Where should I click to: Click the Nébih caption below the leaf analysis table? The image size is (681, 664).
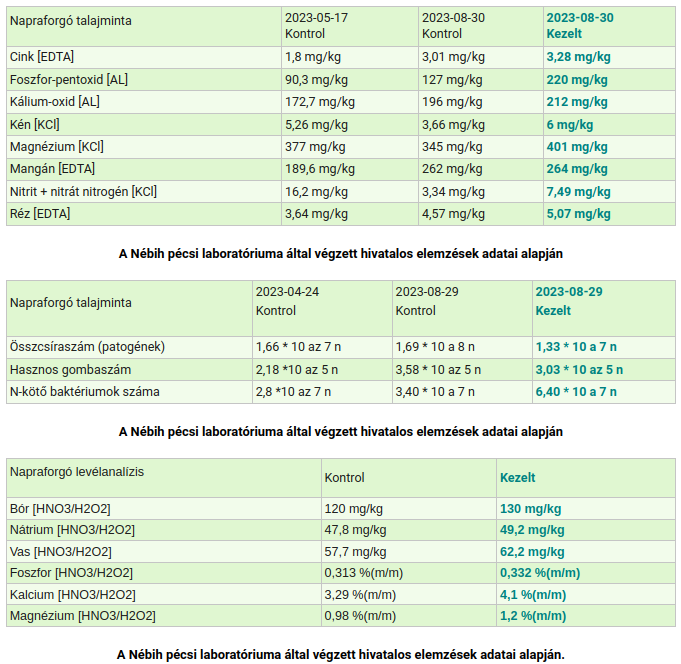340,655
